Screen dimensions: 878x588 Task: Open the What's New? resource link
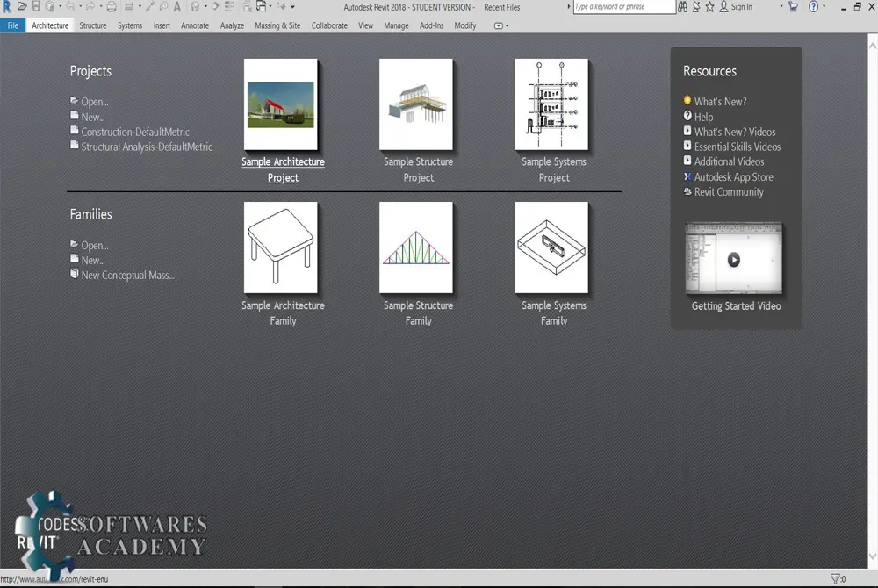pyautogui.click(x=720, y=102)
